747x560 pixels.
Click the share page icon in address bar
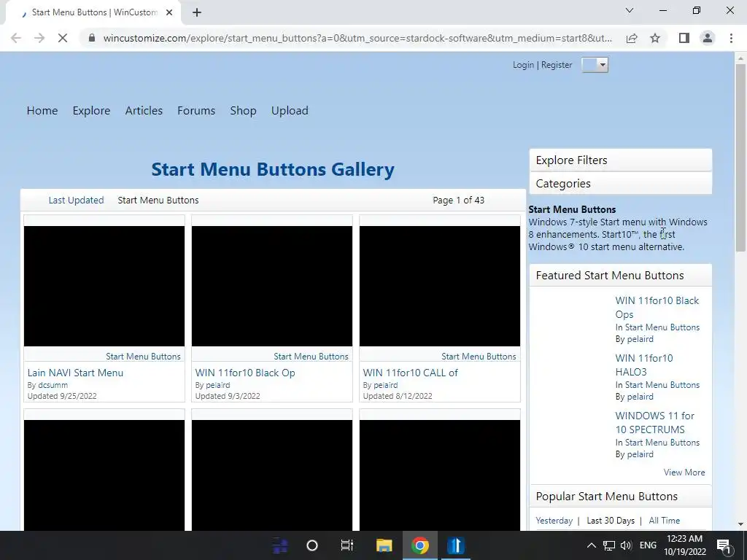[632, 38]
